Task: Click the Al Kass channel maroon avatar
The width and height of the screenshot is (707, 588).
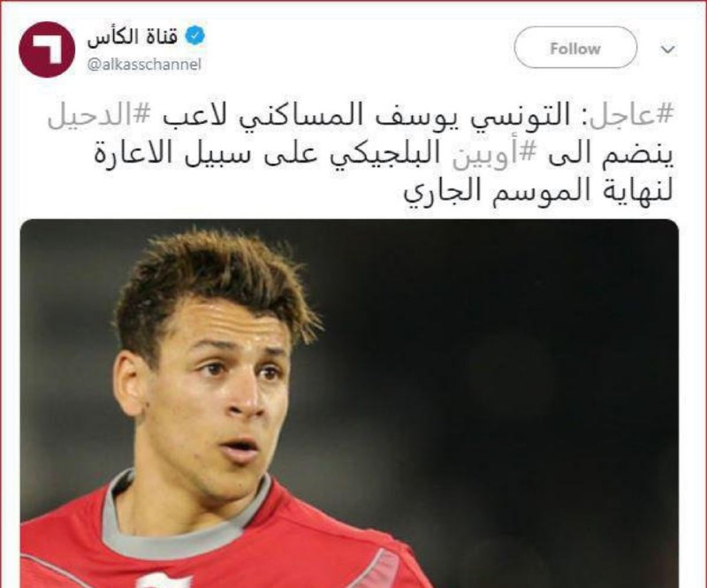Action: pos(47,50)
